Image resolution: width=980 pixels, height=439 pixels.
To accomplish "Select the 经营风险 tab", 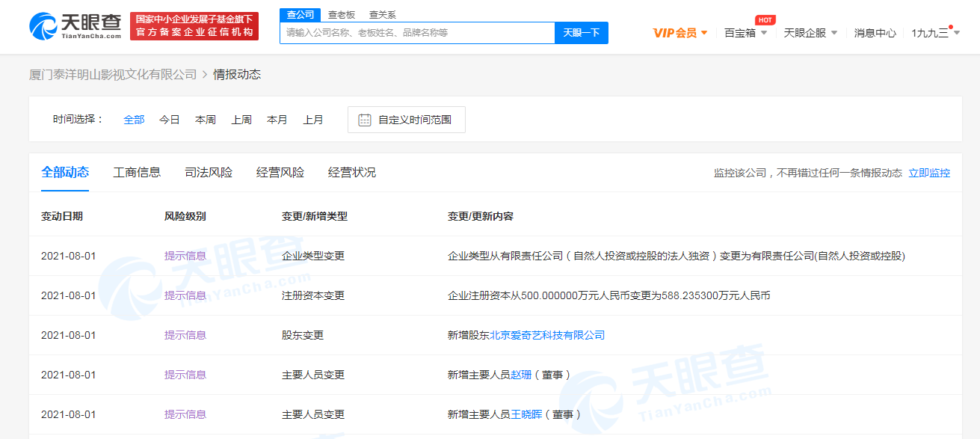I will pos(280,172).
